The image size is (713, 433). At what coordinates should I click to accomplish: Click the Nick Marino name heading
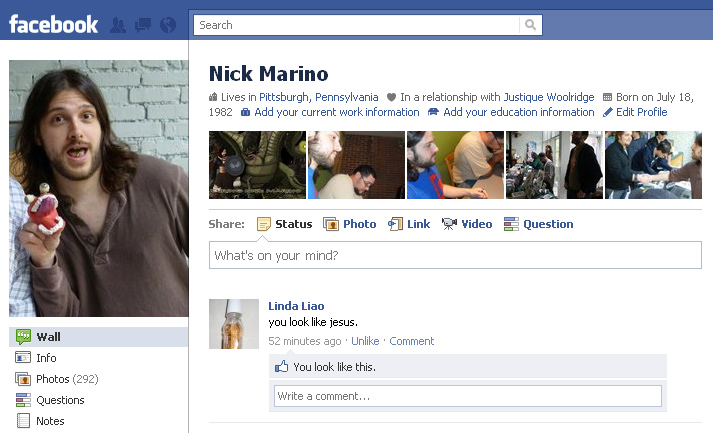[268, 74]
